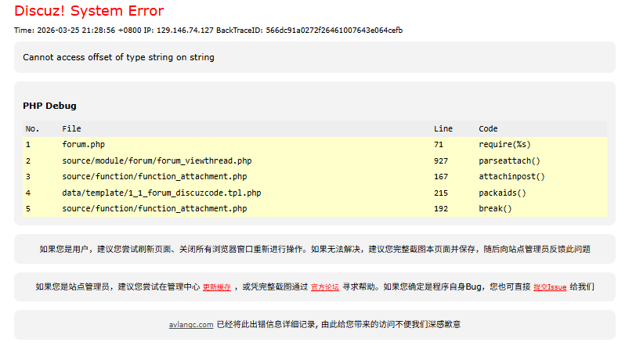Click the require(%s) code cell

click(x=504, y=145)
